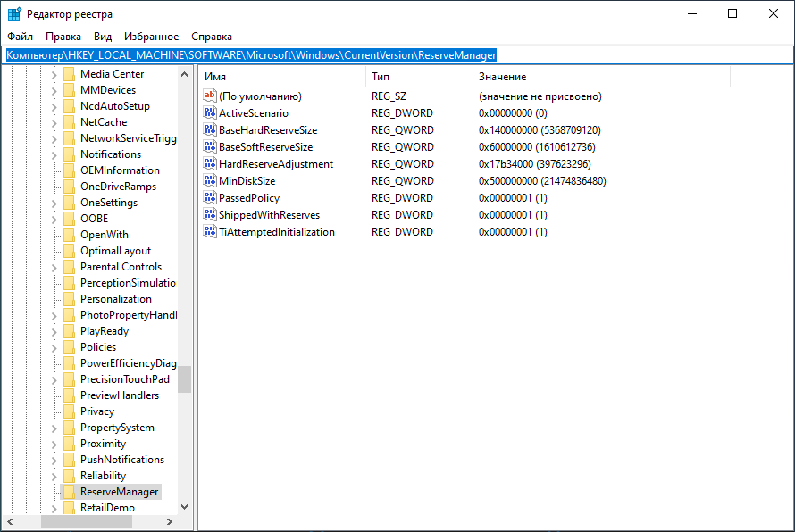Open the Файл menu

coord(21,37)
